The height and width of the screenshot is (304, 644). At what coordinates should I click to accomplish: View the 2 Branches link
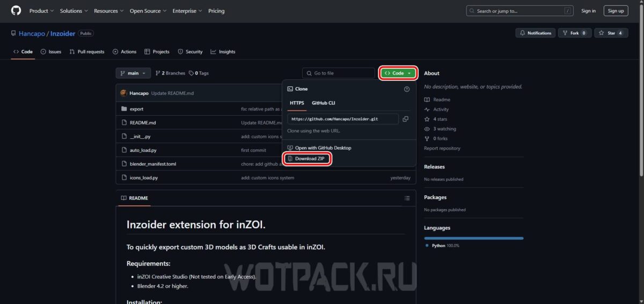pyautogui.click(x=170, y=73)
